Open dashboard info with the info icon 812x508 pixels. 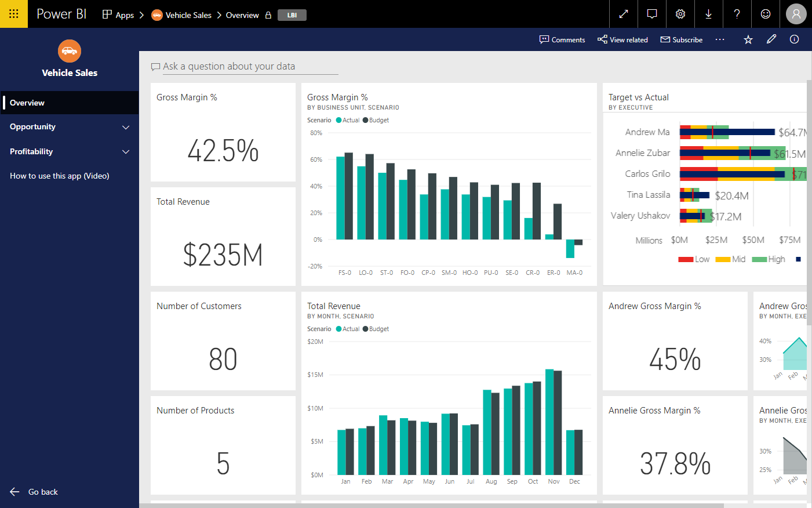[x=794, y=39]
